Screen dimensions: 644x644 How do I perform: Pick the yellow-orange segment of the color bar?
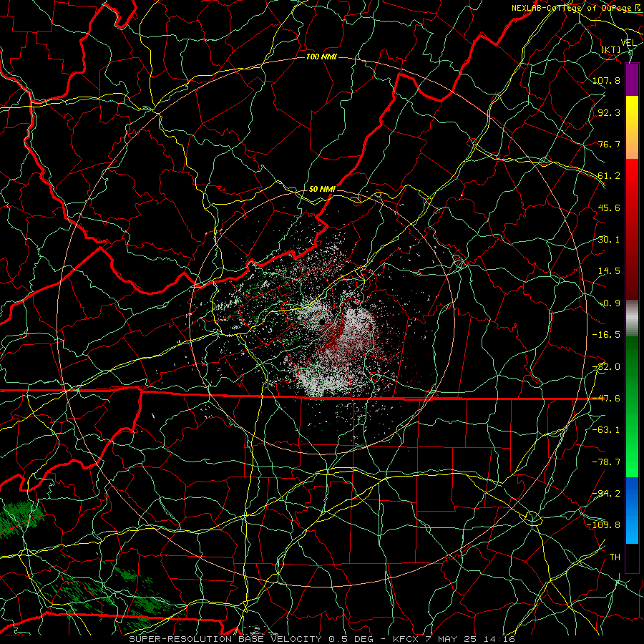pos(632,127)
